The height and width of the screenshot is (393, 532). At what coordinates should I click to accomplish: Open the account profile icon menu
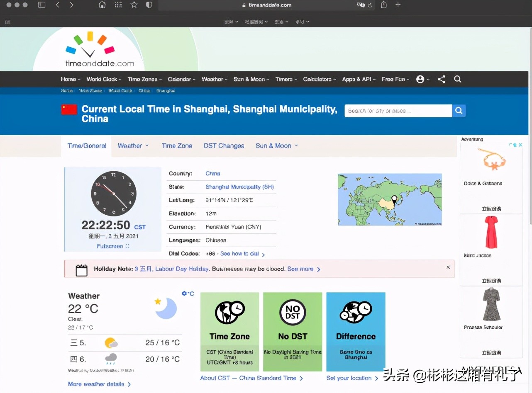click(420, 79)
